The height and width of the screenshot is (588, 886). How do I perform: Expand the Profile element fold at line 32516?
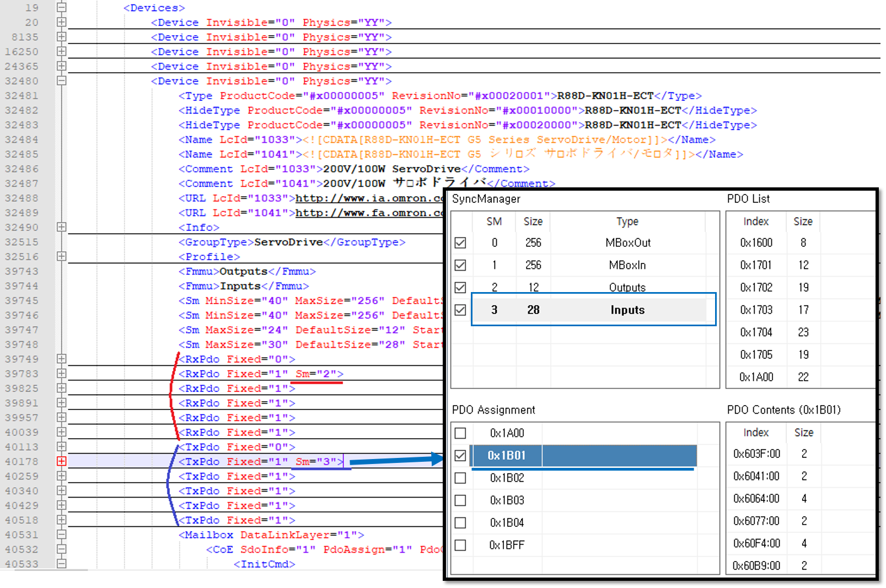click(61, 256)
